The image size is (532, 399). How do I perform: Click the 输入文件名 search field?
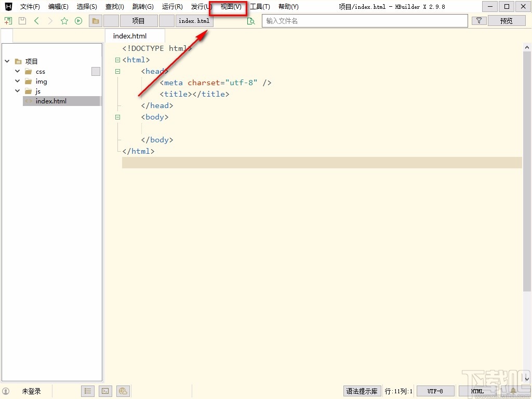[x=365, y=21]
